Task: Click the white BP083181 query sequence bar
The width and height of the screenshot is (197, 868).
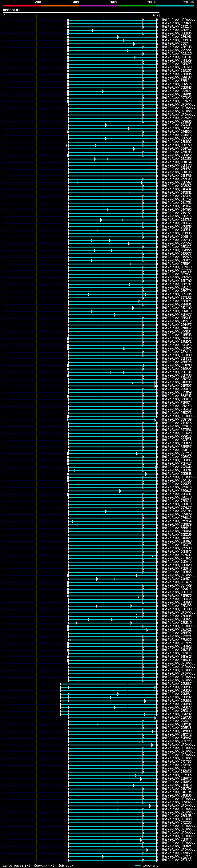Action: 81,12
